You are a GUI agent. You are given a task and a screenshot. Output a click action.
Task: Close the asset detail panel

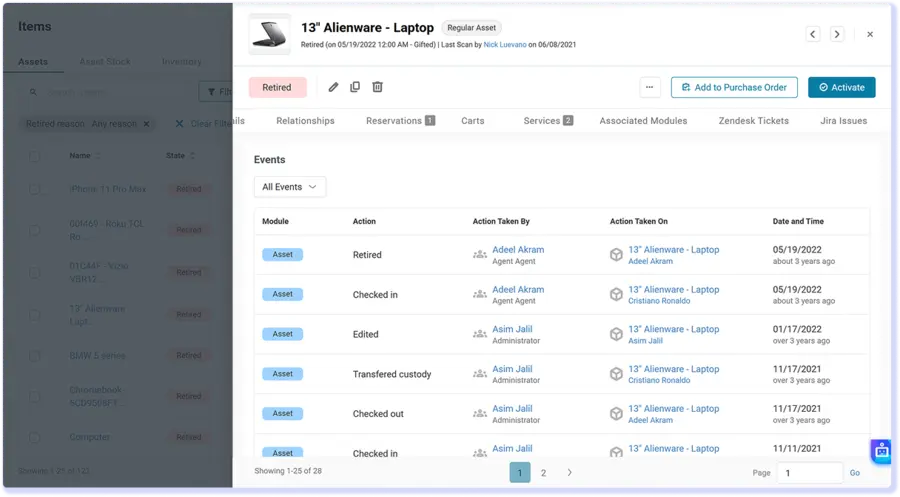click(870, 34)
